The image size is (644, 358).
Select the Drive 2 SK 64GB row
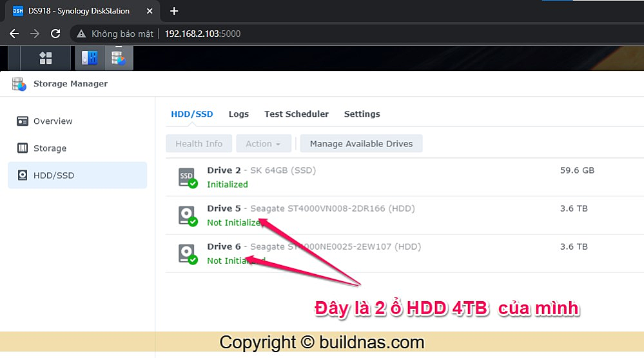[x=405, y=177]
